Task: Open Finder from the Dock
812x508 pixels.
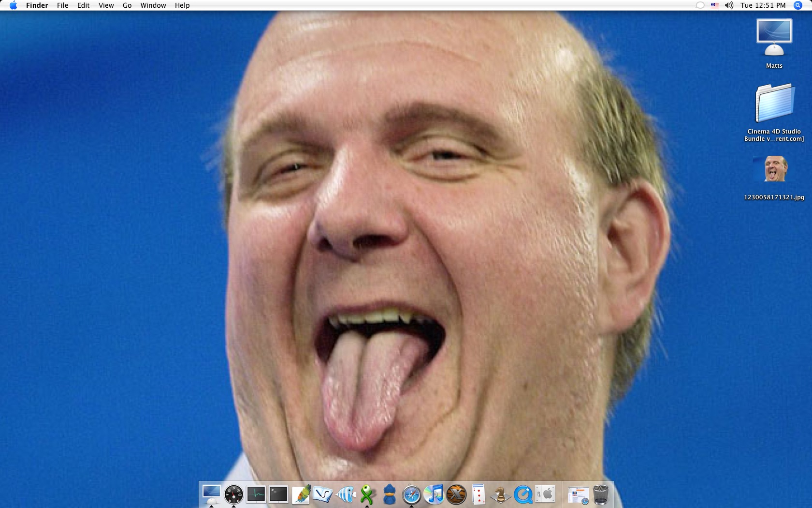Action: pyautogui.click(x=211, y=494)
